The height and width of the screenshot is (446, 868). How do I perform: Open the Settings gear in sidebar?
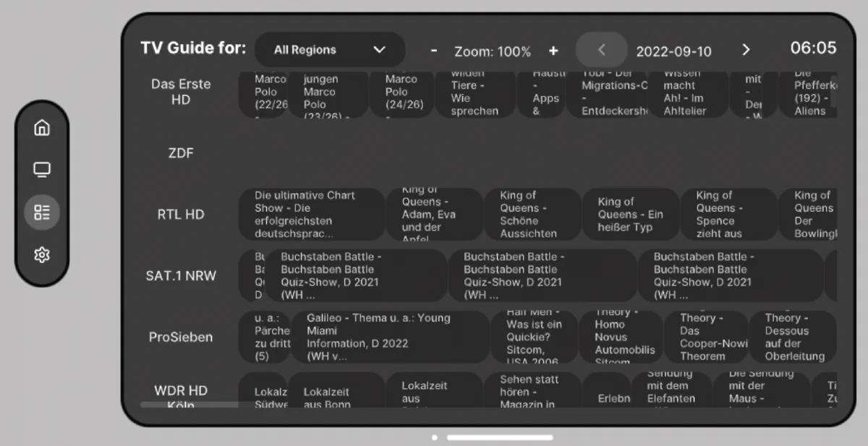pyautogui.click(x=42, y=254)
